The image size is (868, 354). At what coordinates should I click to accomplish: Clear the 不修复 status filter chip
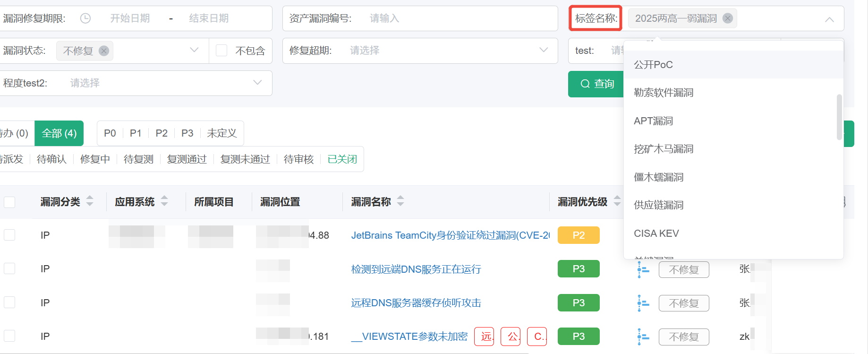point(104,51)
